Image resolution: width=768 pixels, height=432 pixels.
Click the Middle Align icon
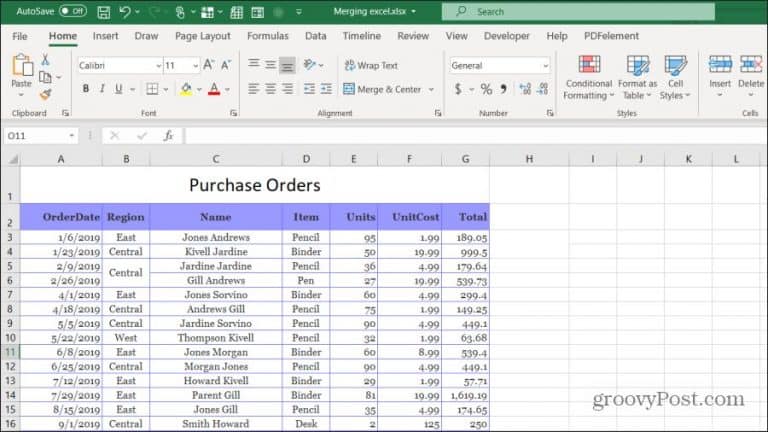pos(270,64)
